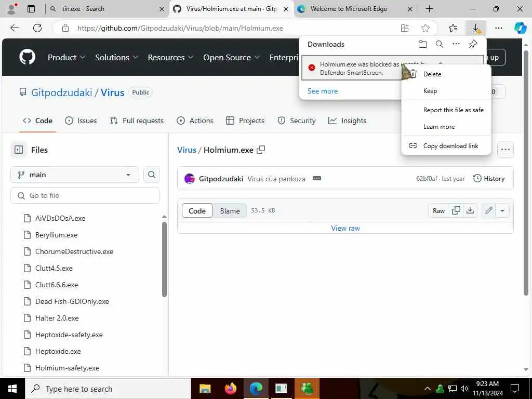
Task: Click the Go to file search field
Action: (85, 196)
